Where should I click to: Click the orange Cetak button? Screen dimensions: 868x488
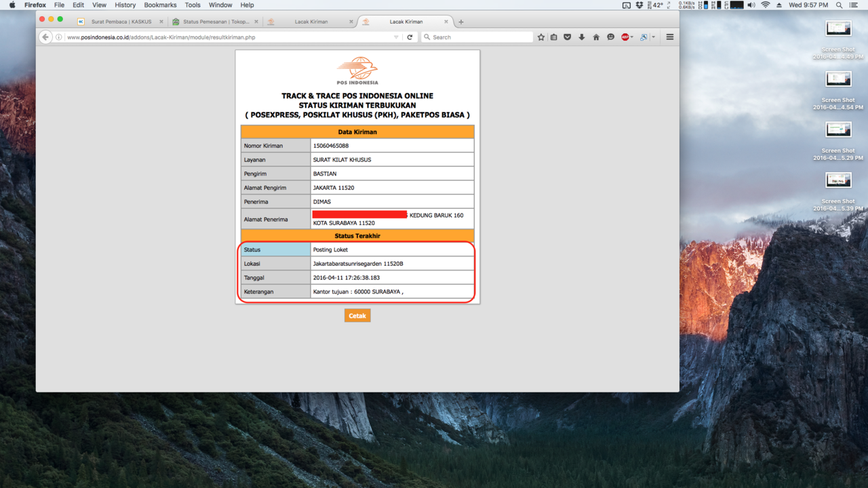pos(357,316)
